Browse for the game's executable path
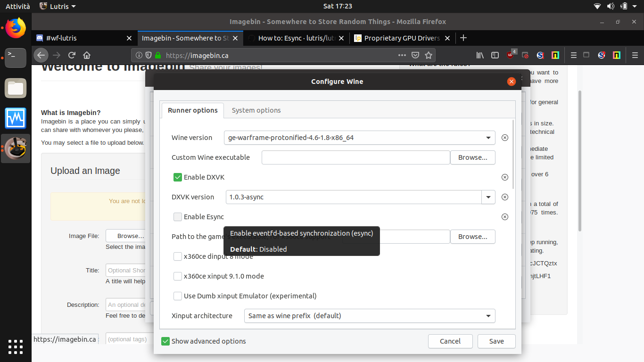 473,237
